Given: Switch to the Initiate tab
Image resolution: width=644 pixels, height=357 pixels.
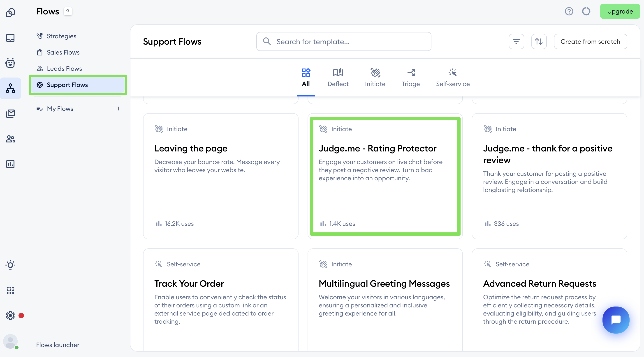Looking at the screenshot, I should click(375, 78).
